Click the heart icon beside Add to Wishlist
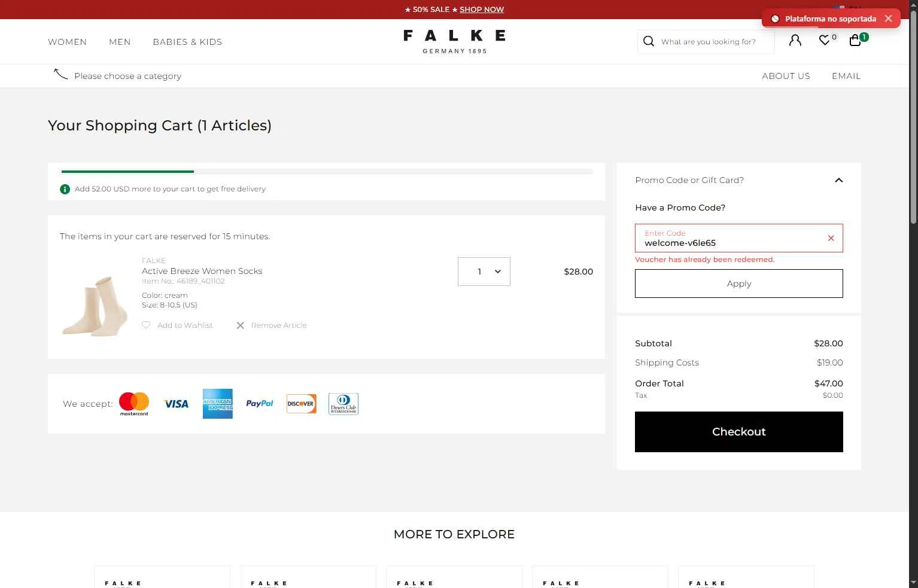Viewport: 918px width, 588px height. [146, 325]
